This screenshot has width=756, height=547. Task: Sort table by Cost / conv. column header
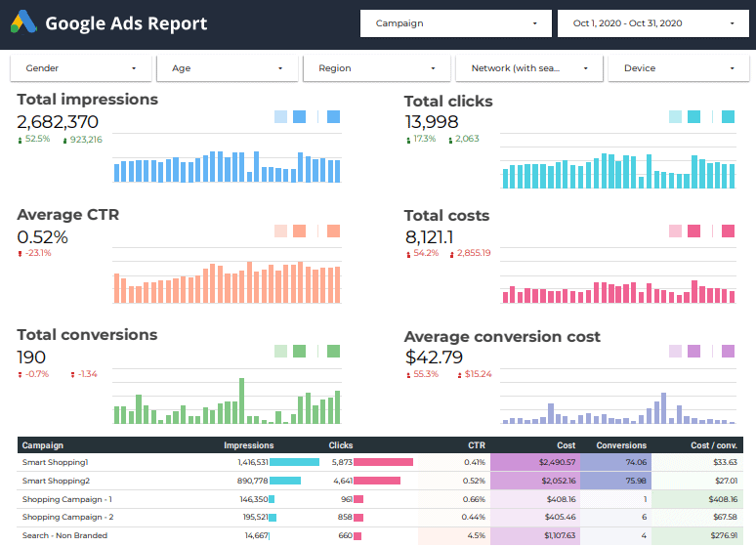coord(714,445)
